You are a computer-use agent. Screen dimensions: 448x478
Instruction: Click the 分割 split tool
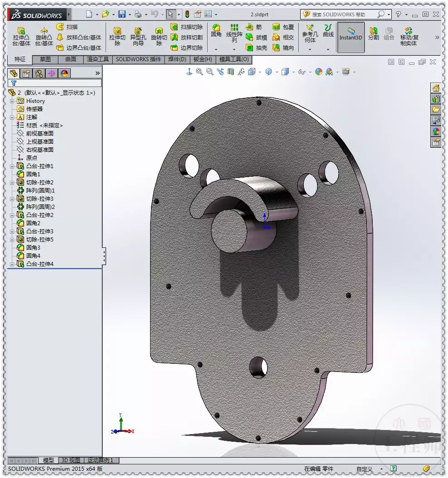coord(373,34)
